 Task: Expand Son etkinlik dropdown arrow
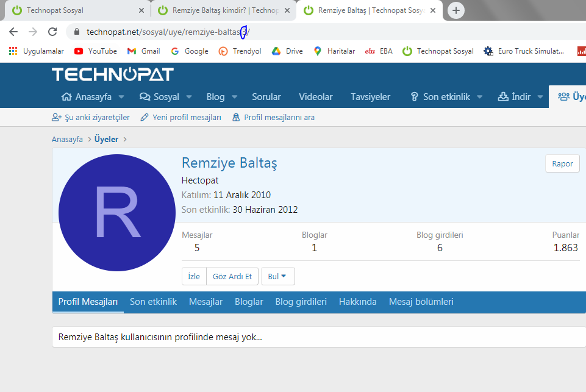480,97
